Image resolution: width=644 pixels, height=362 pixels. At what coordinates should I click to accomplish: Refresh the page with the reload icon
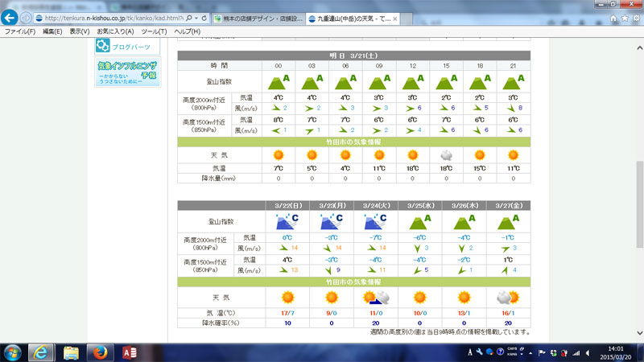click(204, 18)
